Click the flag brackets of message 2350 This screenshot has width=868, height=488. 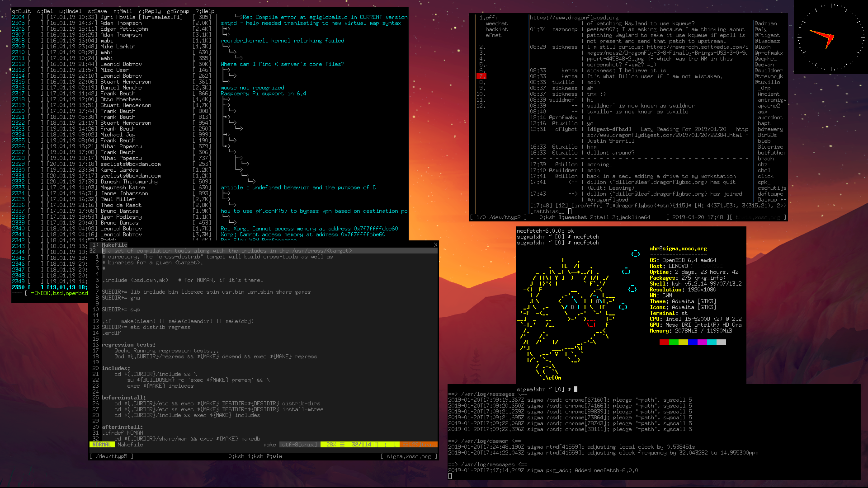coord(36,287)
